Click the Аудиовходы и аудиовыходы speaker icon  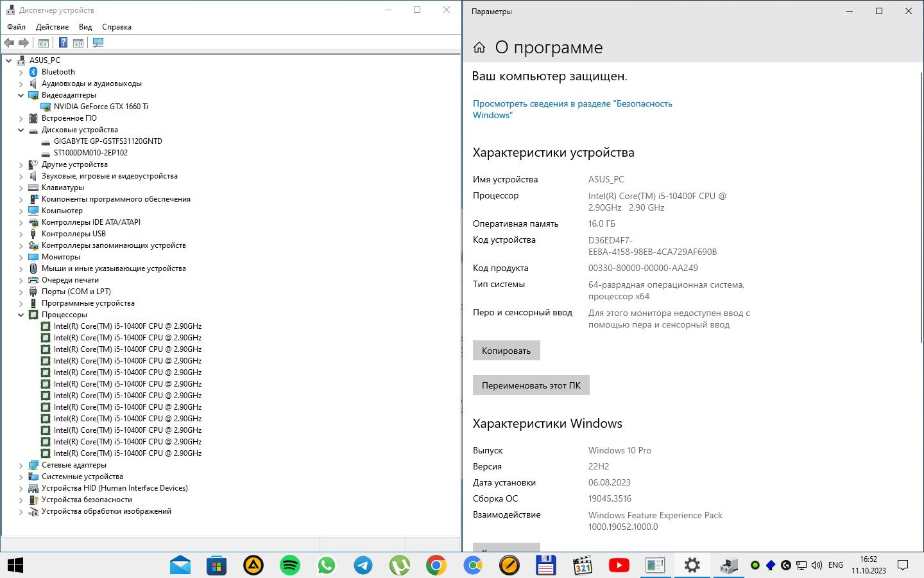point(33,83)
